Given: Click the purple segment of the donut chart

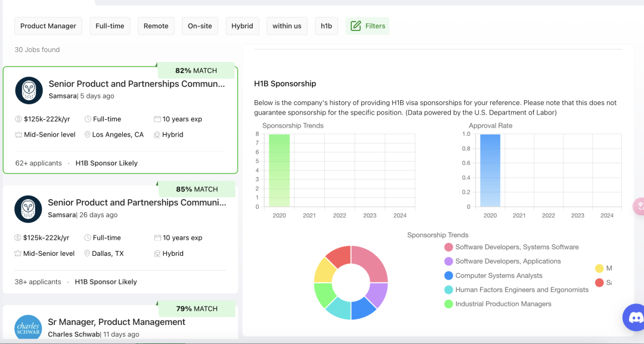Looking at the screenshot, I should click(x=379, y=293).
